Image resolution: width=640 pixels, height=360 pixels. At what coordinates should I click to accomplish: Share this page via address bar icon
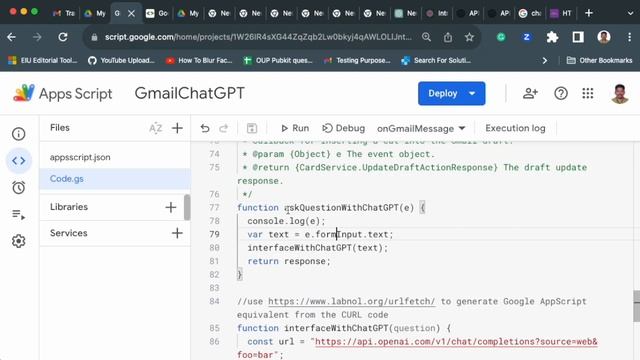point(448,37)
